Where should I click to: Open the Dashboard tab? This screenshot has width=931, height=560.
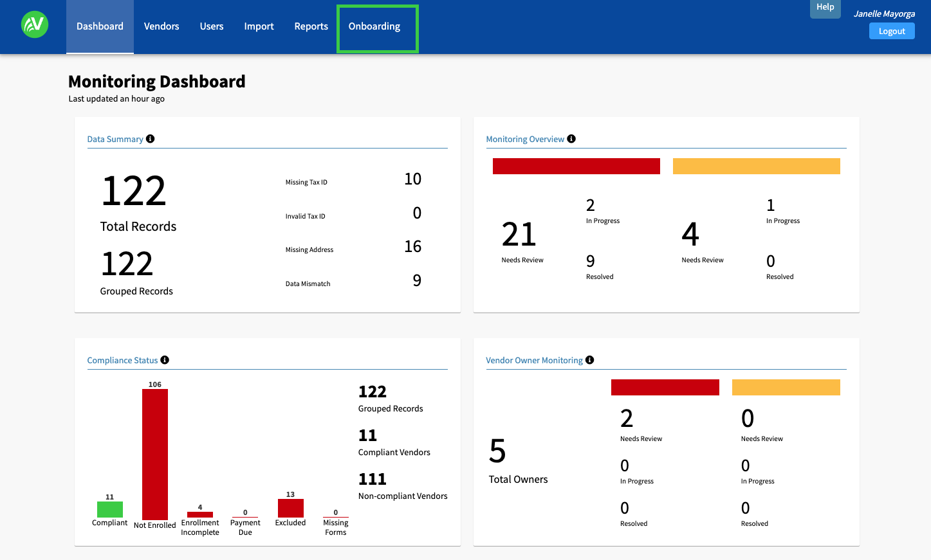point(100,26)
